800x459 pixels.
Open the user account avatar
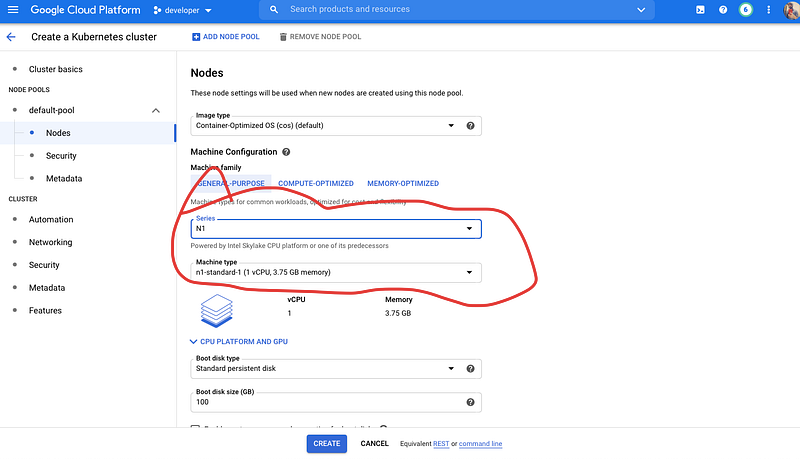coord(791,10)
